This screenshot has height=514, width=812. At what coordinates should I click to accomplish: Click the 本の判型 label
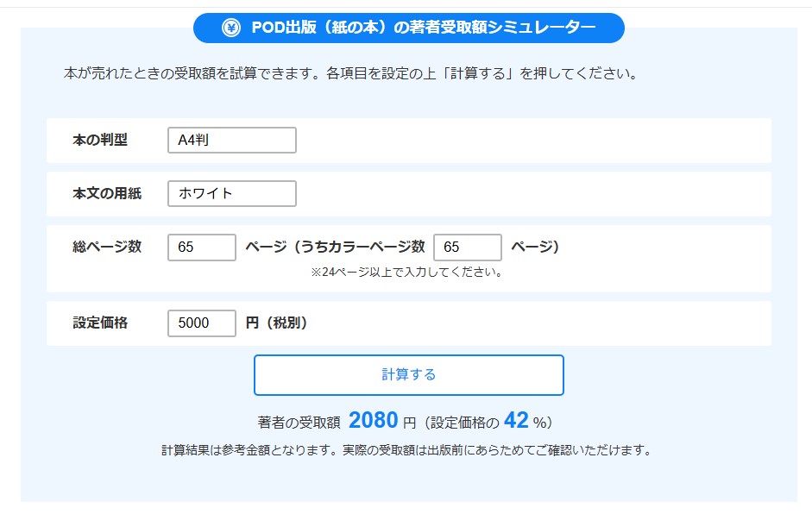tap(100, 140)
